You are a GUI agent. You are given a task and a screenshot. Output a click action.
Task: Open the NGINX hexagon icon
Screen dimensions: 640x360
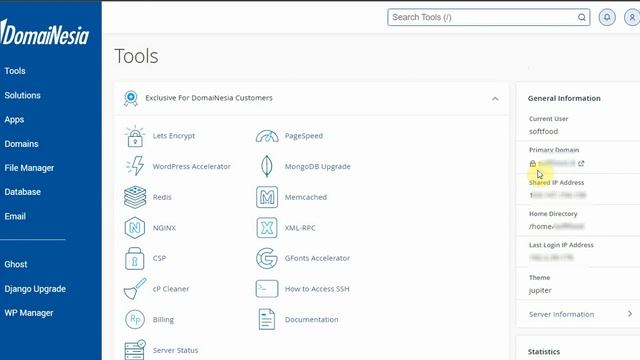click(x=135, y=228)
